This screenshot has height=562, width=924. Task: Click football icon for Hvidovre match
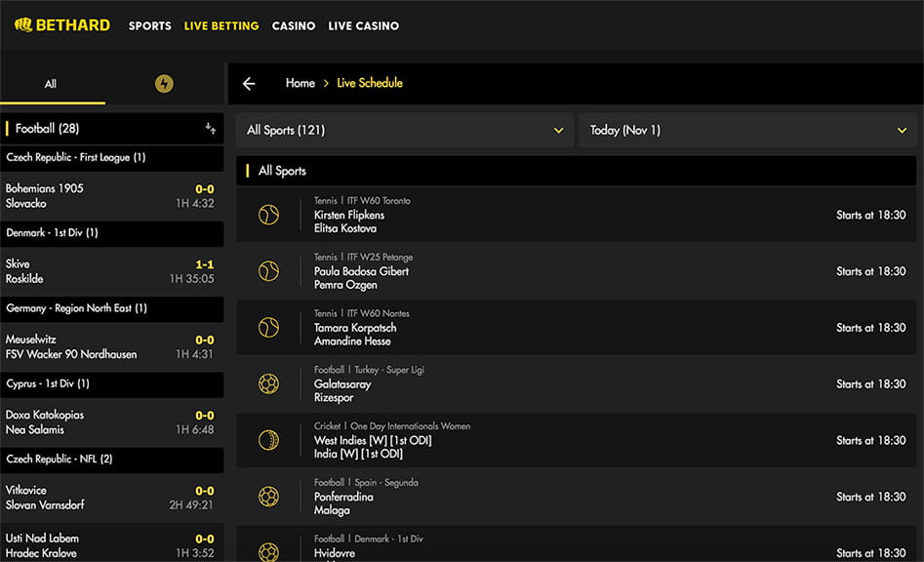click(x=268, y=552)
